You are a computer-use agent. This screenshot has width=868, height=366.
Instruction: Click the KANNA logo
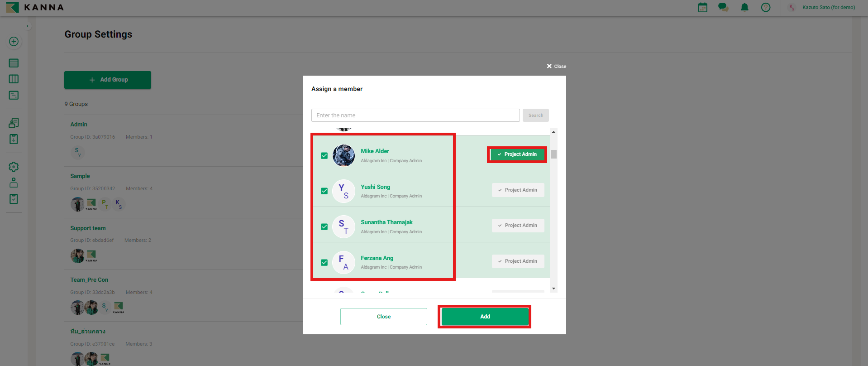(35, 7)
